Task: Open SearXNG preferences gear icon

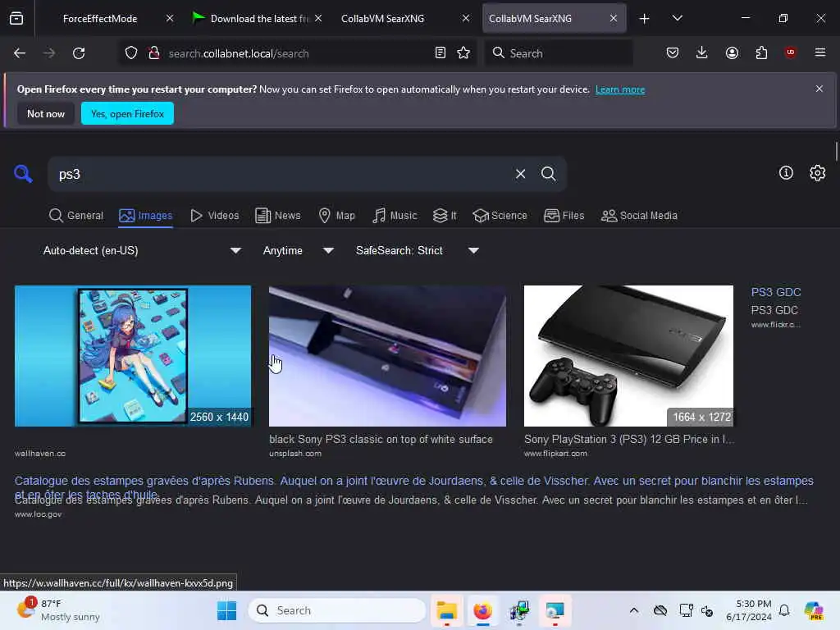Action: pos(818,172)
